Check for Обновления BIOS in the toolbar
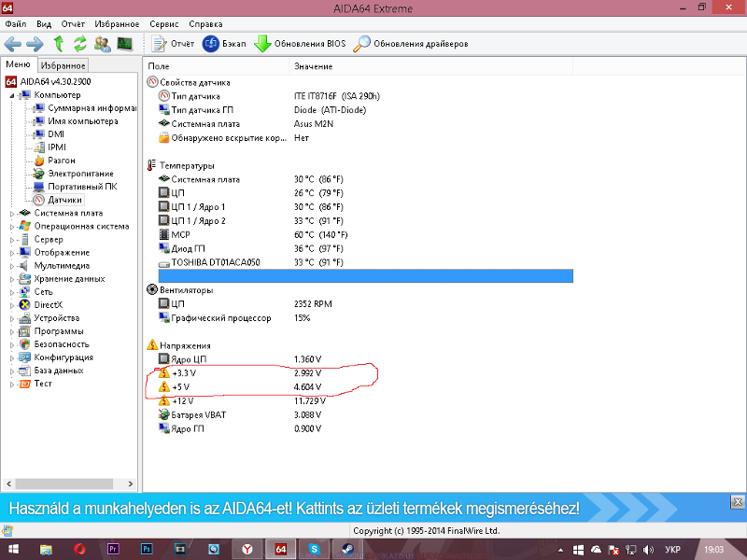 (x=300, y=44)
